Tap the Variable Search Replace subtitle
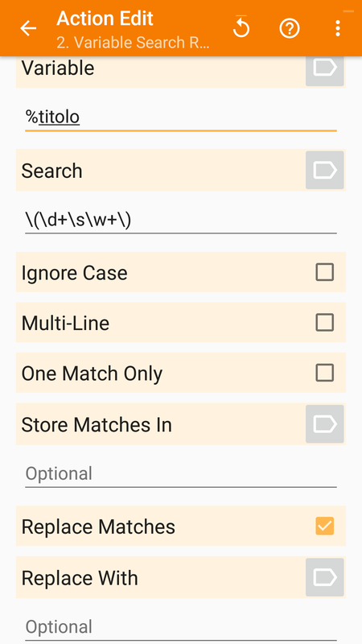Image resolution: width=362 pixels, height=644 pixels. pos(133,43)
